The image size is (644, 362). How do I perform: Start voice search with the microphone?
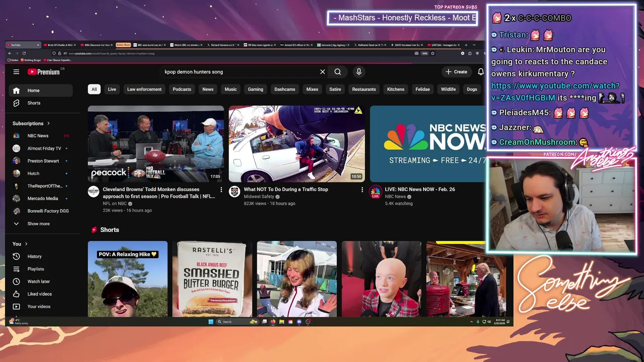click(x=359, y=72)
